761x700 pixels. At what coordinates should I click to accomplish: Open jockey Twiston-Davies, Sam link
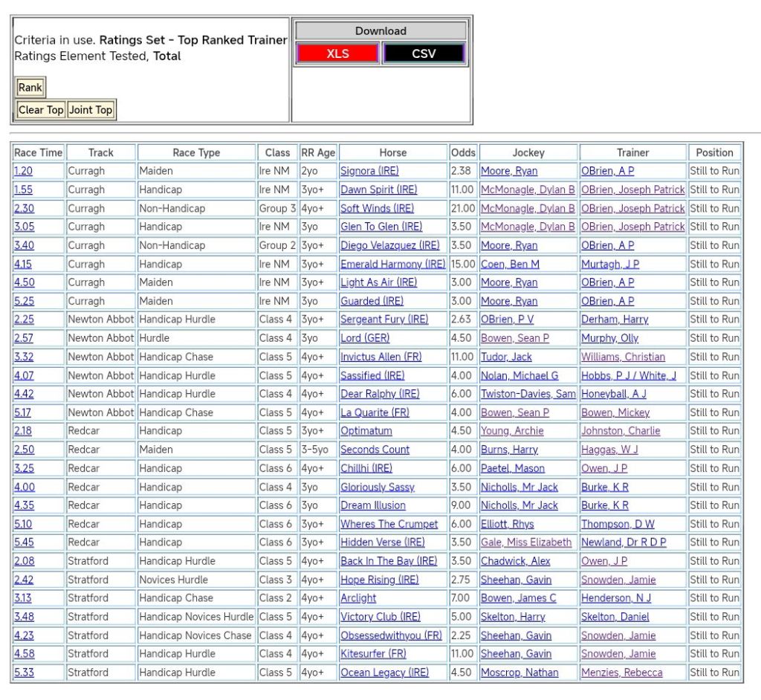click(x=528, y=394)
